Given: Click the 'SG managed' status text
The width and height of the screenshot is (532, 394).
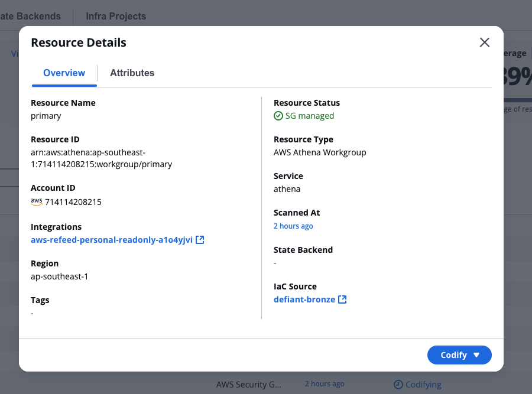Looking at the screenshot, I should (x=310, y=116).
